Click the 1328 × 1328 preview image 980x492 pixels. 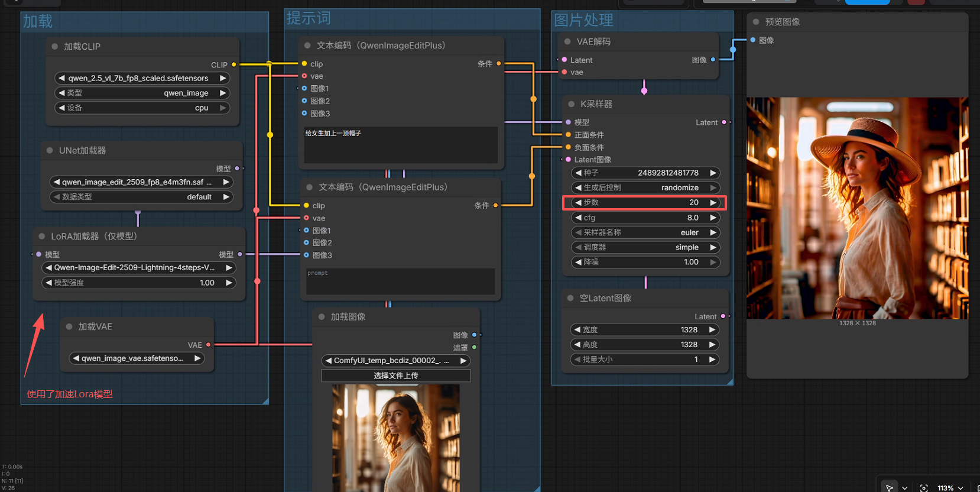pos(857,208)
